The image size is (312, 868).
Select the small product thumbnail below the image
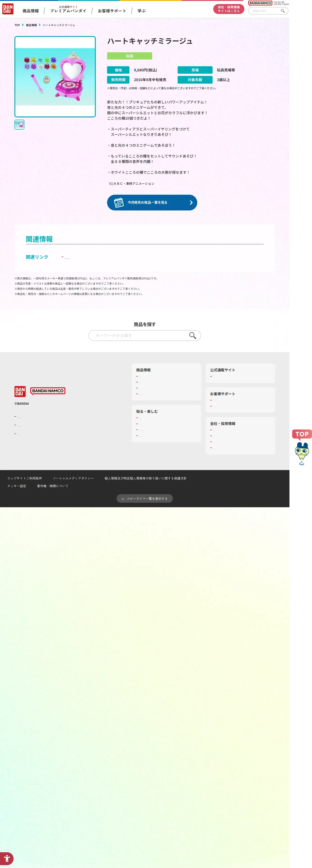point(19,125)
